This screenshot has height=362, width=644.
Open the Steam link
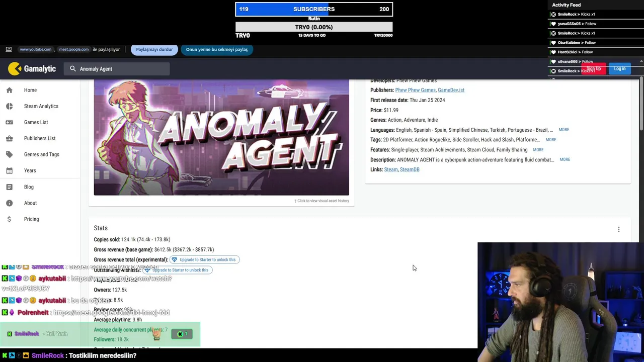coord(390,169)
